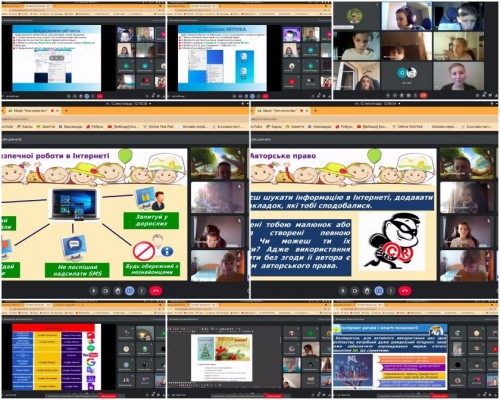Open system clock menu above Інтернеті slide window
This screenshot has height=400, width=500.
tap(127, 104)
